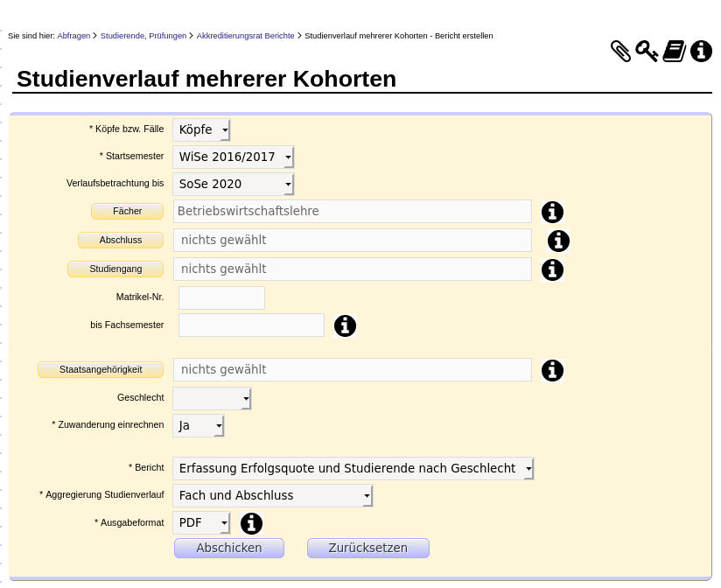The width and height of the screenshot is (721, 588).
Task: Click the '* Aggregierung Studienverlauf' label
Action: coord(101,495)
